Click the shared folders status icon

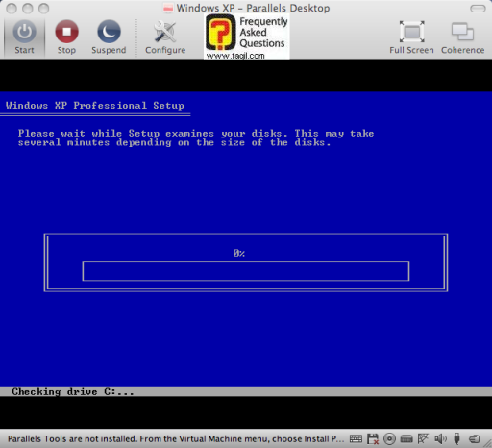(474, 438)
